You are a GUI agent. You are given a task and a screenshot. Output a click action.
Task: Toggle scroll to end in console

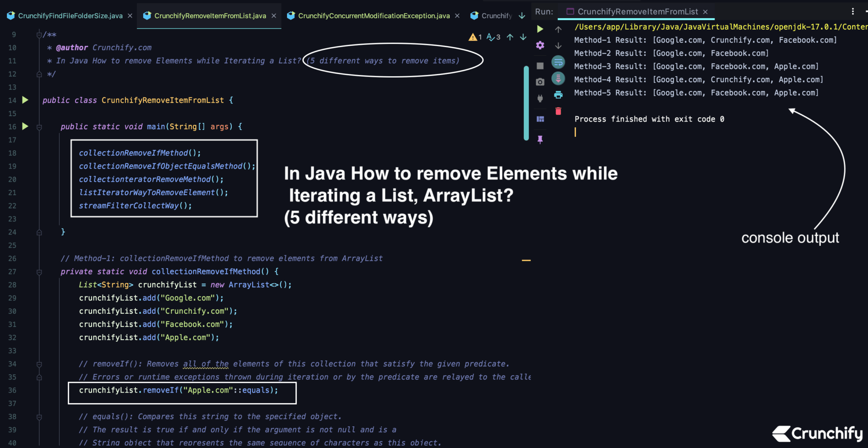(558, 79)
